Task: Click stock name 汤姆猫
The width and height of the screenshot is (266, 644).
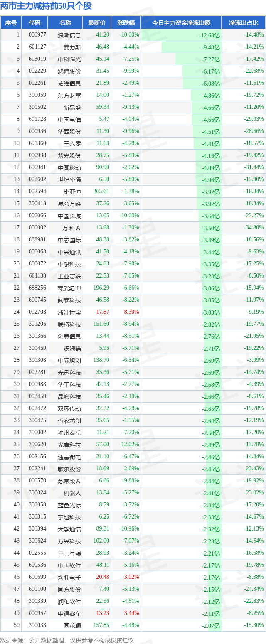Action: [72, 348]
